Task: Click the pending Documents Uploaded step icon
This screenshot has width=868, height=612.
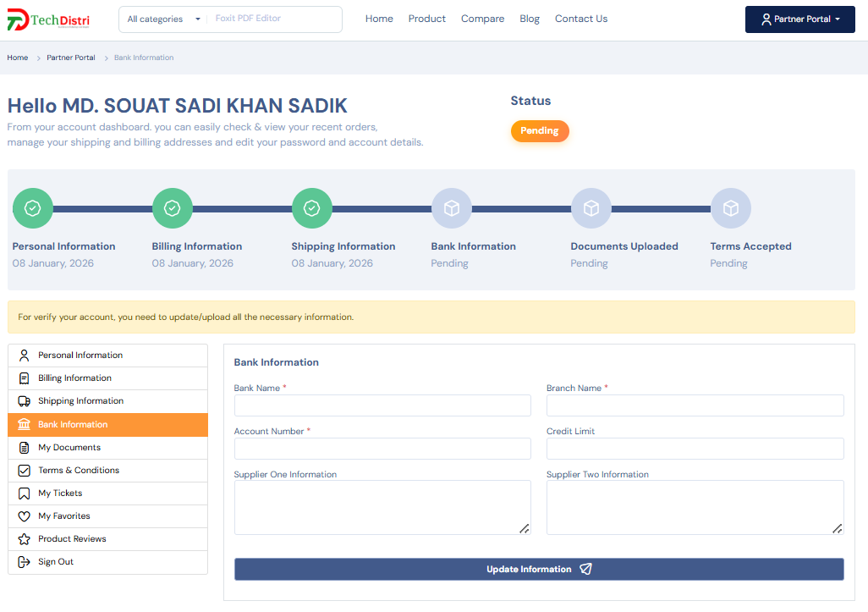Action: pyautogui.click(x=591, y=207)
